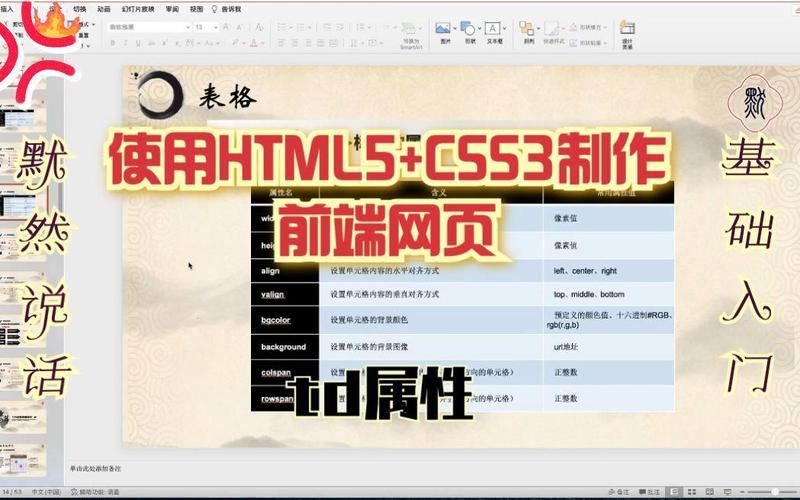This screenshot has height=500, width=800.
Task: Center the text in paragraph group
Action: (294, 43)
